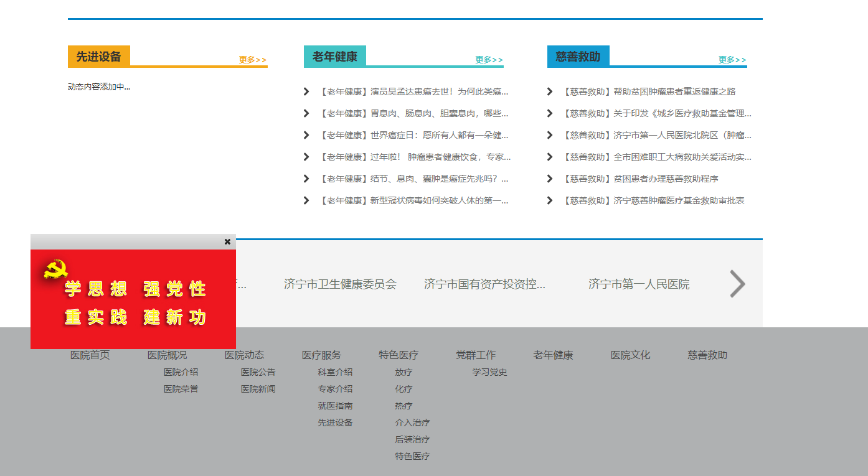This screenshot has width=868, height=476.
Task: Open footer link 专家介绍
Action: pos(336,389)
